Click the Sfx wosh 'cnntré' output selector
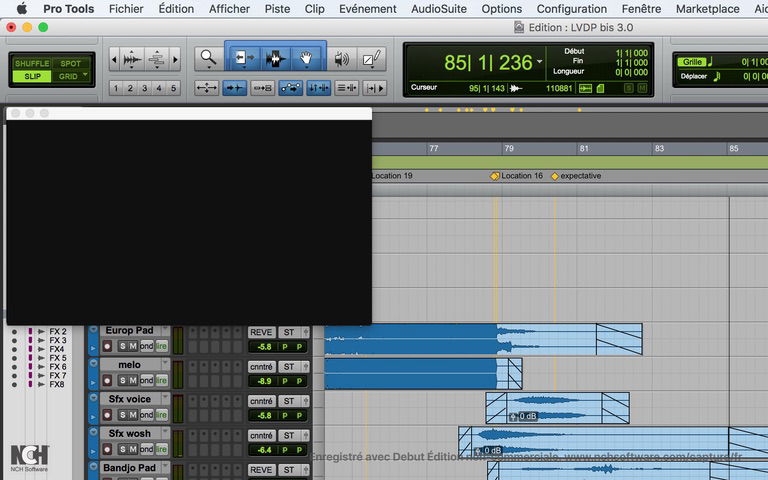768x480 pixels. [x=261, y=434]
